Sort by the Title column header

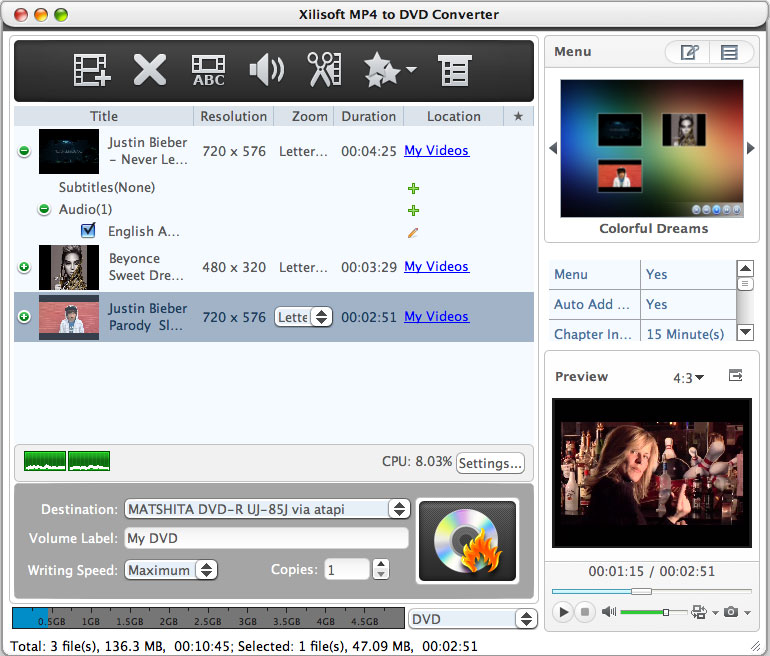tap(104, 116)
